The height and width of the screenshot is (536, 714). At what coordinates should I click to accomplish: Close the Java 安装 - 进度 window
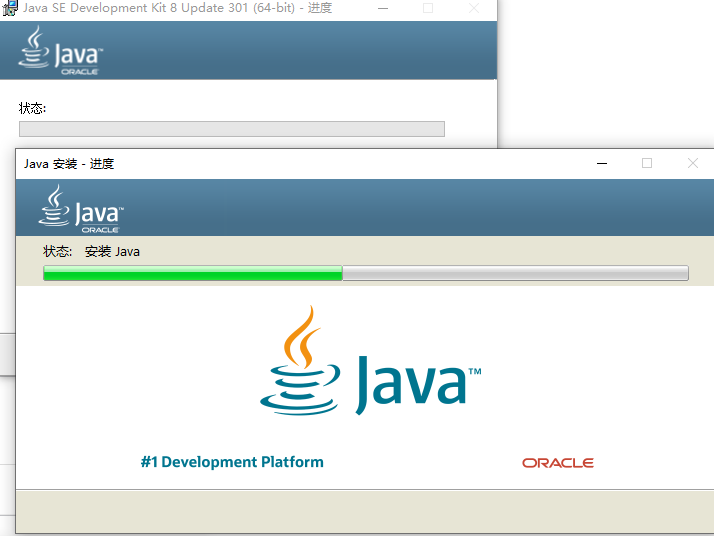click(693, 163)
